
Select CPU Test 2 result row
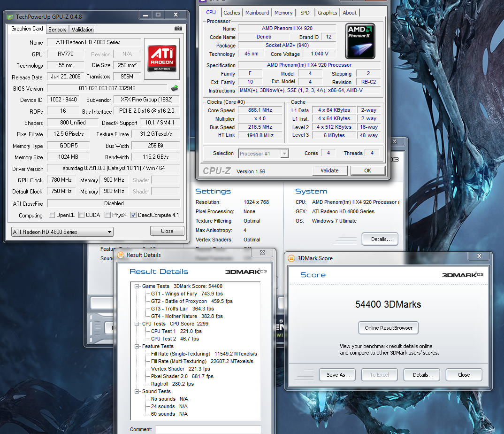175,339
